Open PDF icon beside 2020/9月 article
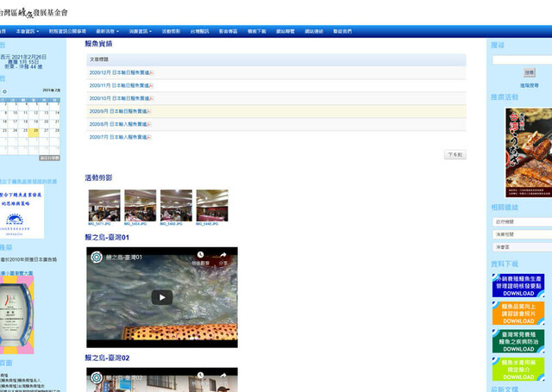The width and height of the screenshot is (552, 392). [x=149, y=111]
